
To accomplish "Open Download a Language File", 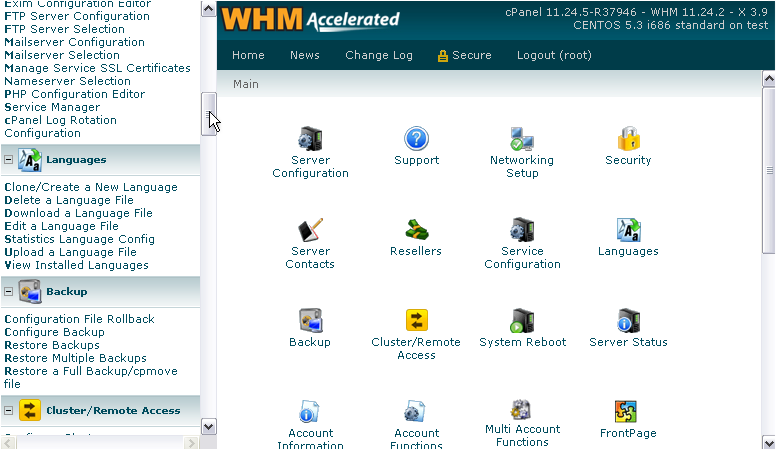I will pos(78,213).
